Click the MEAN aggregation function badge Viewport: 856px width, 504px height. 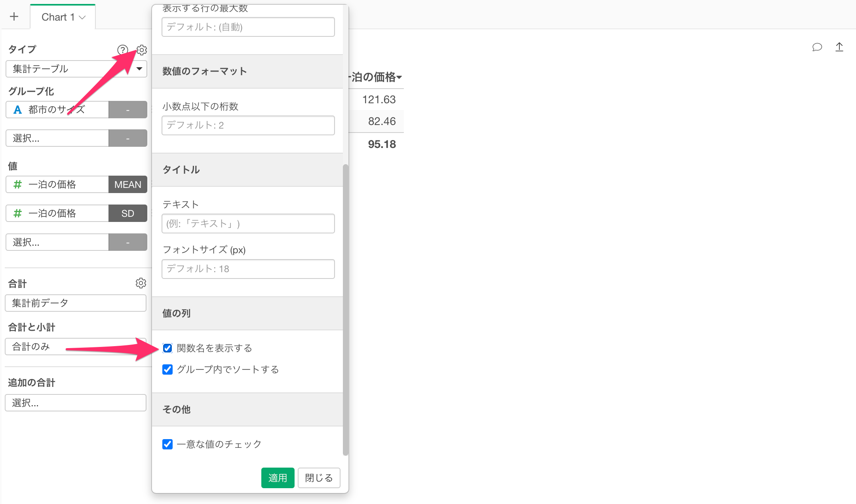click(x=127, y=185)
